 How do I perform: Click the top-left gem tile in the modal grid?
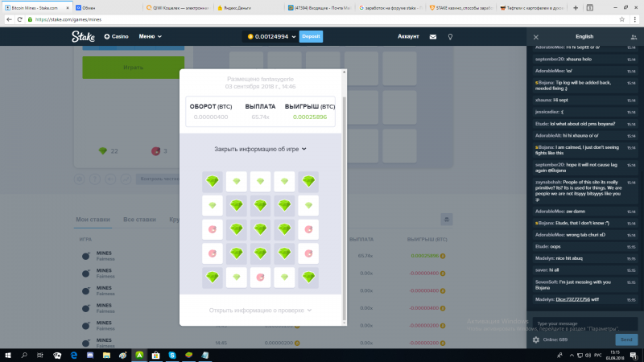[x=213, y=182]
